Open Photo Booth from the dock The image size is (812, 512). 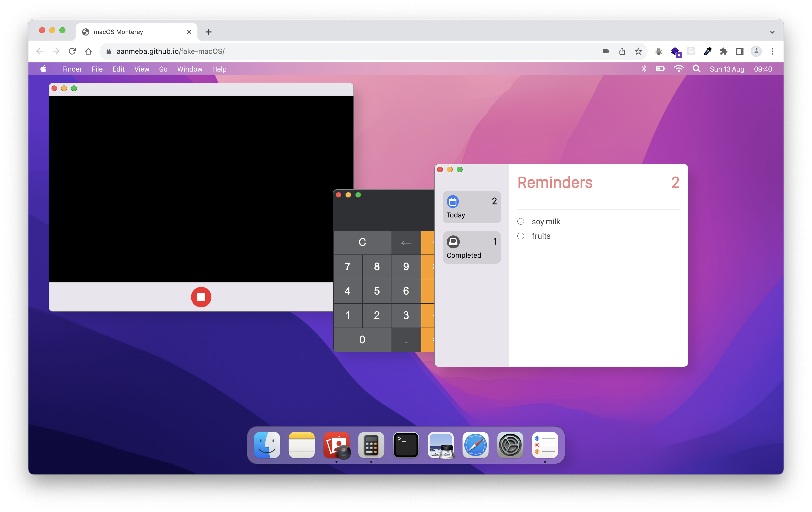336,445
